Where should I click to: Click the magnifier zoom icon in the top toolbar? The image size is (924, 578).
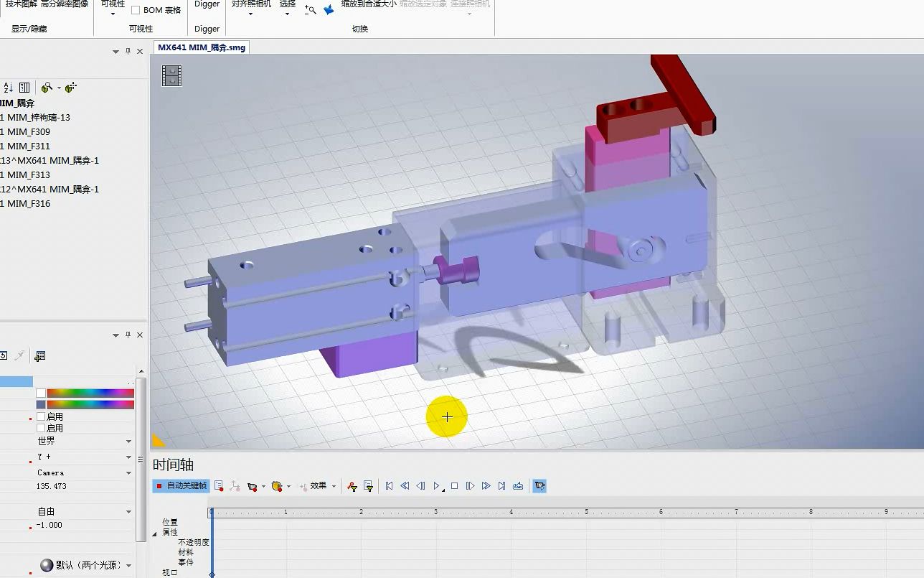pos(309,9)
